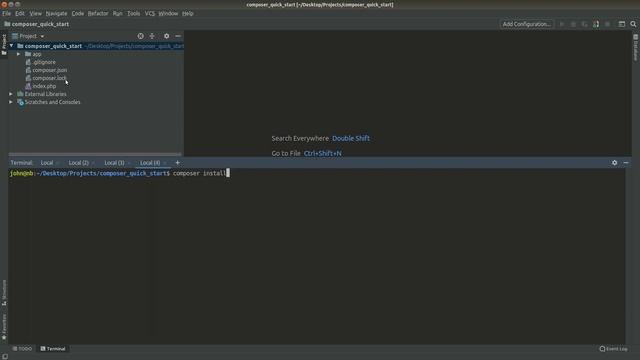The width and height of the screenshot is (640, 360).
Task: Open the Help menu
Action: pyautogui.click(x=188, y=13)
